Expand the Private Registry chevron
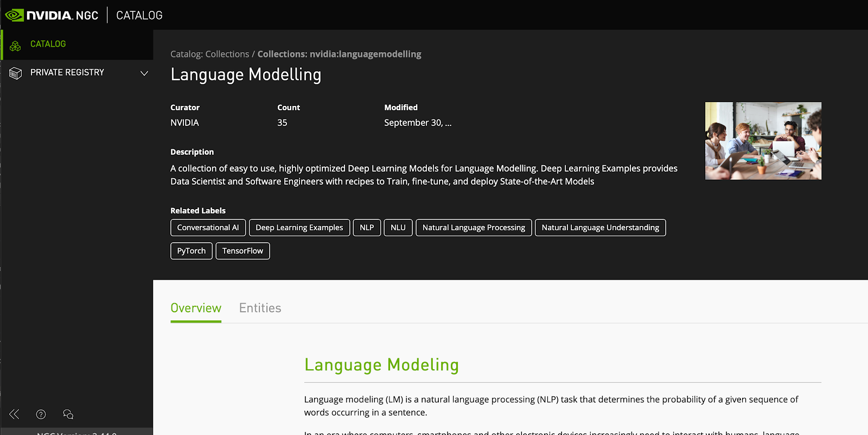Screen dimensions: 868x435 point(144,73)
